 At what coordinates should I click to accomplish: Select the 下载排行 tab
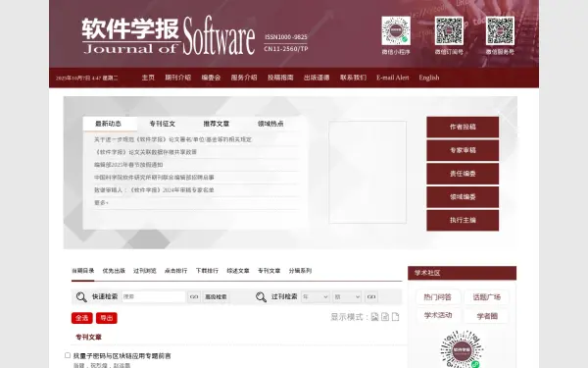207,271
